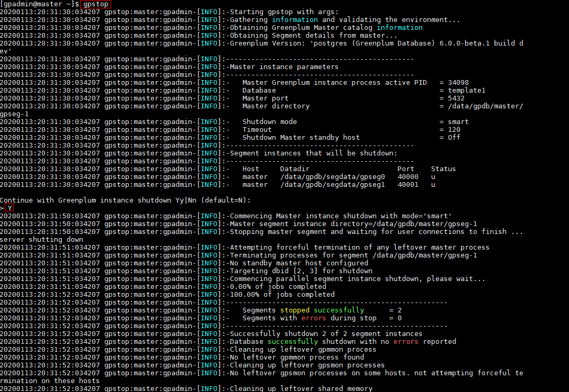Click the 'Master segment instance directory=' message
This screenshot has width=569, height=392.
(354, 224)
